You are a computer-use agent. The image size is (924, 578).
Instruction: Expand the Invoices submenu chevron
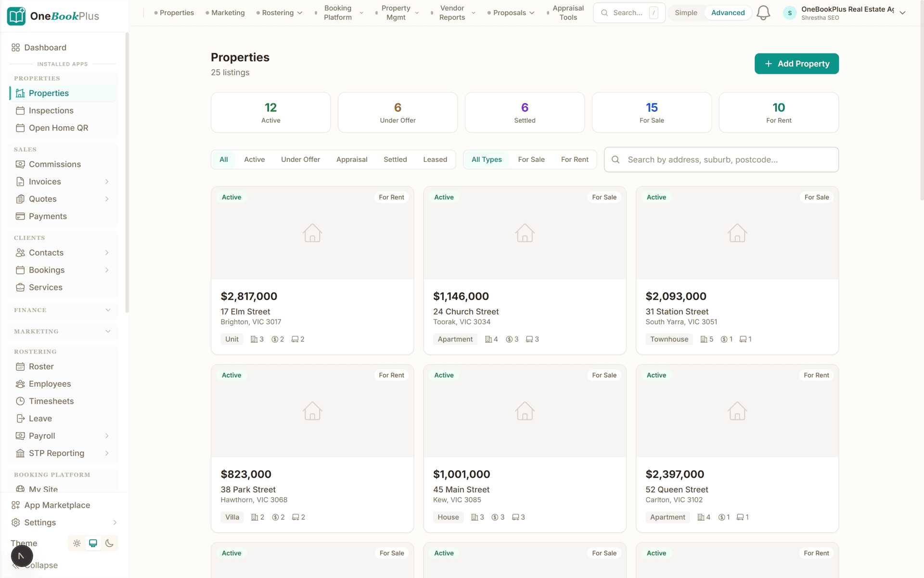click(107, 182)
